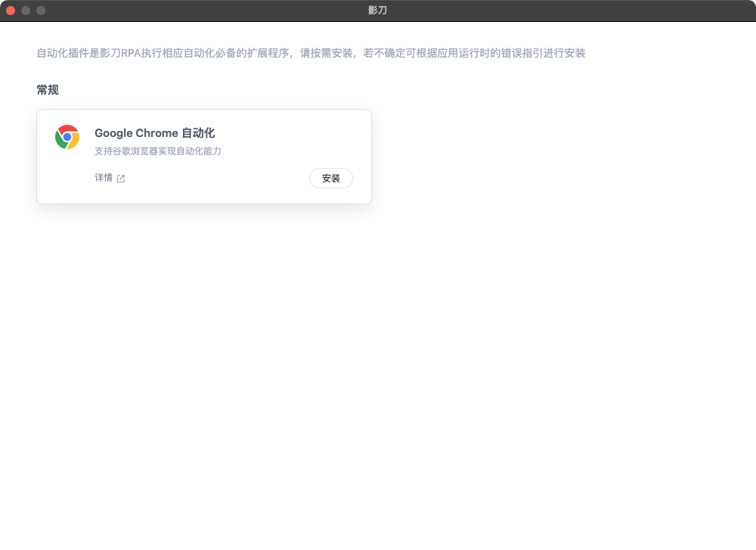
Task: Open the external-link icon beside 详情
Action: click(x=121, y=179)
